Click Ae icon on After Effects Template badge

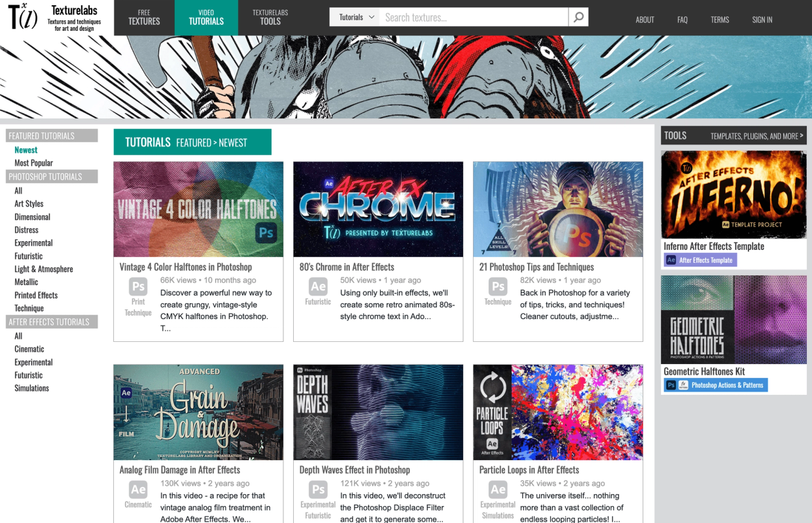[x=671, y=260]
